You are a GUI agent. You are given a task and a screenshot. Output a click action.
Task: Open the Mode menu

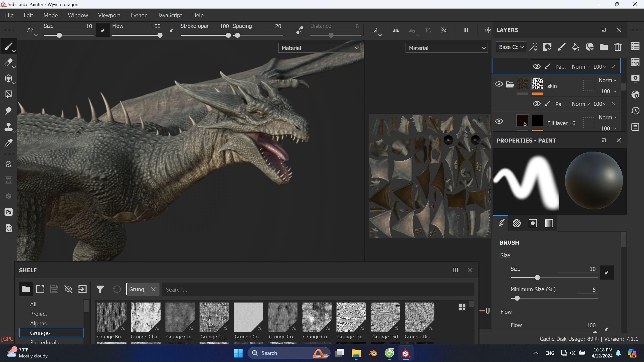(x=51, y=15)
